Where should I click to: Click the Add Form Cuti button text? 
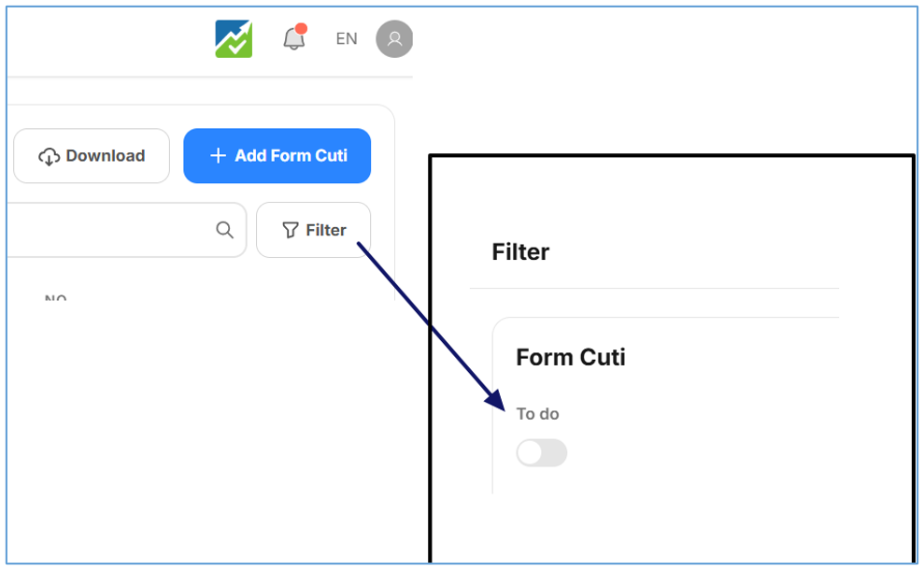click(291, 156)
